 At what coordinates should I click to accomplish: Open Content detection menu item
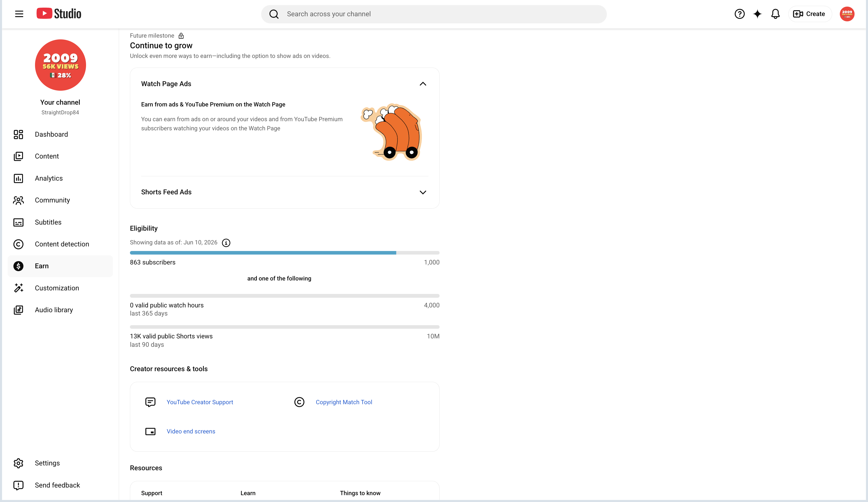click(x=60, y=244)
